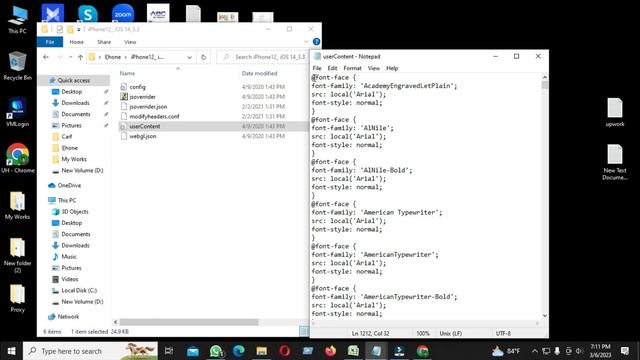Click Notepad vertical scrollbar thumb
This screenshot has height=360, width=640.
[x=544, y=84]
